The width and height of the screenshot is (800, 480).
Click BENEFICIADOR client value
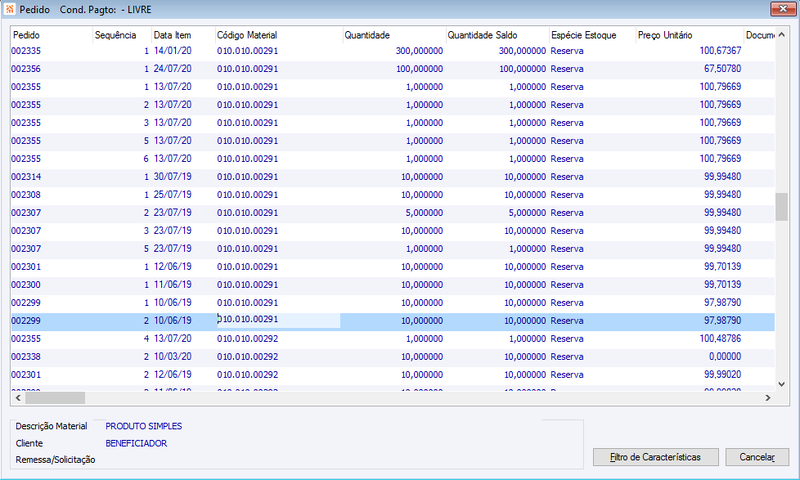click(136, 443)
